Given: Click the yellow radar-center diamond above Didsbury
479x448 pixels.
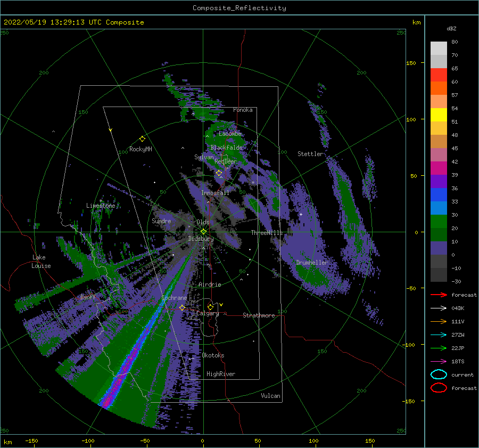Looking at the screenshot, I should point(203,232).
